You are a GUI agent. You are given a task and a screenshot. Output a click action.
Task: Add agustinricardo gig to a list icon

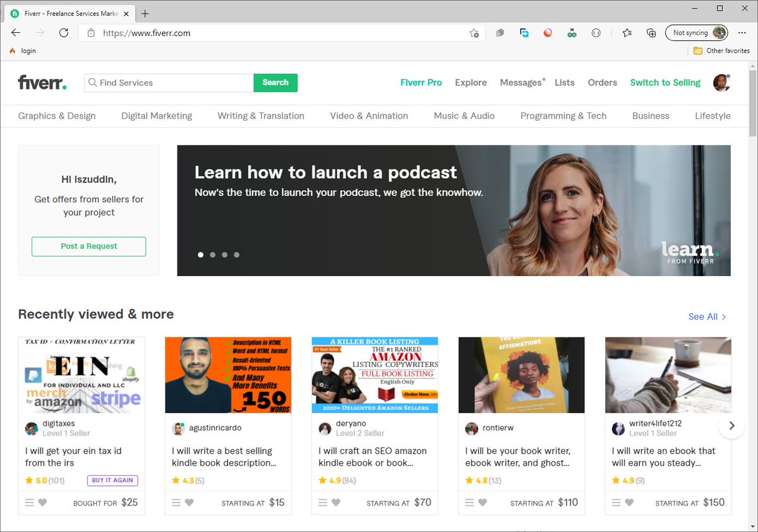176,503
